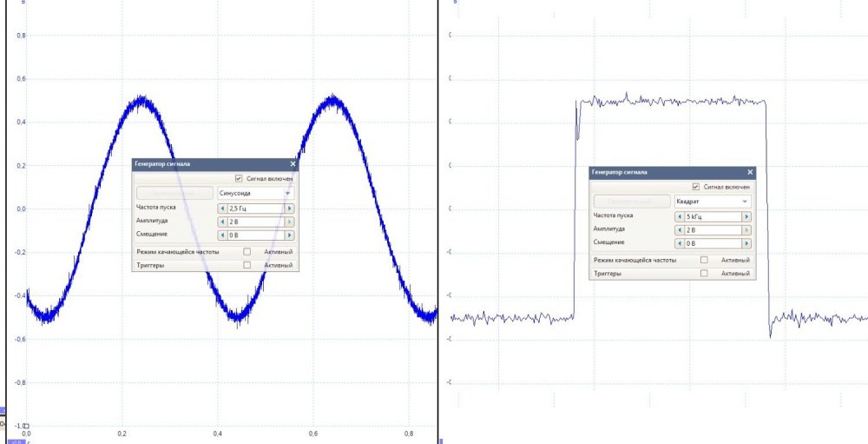868x444 pixels.
Task: Click the 5 кГц frequency field
Action: pos(712,216)
